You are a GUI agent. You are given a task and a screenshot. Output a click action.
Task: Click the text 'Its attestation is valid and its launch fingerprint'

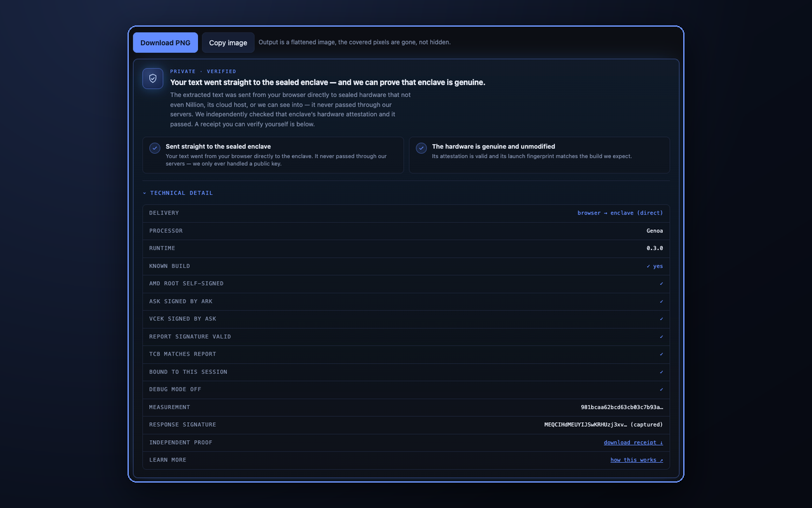pyautogui.click(x=532, y=156)
